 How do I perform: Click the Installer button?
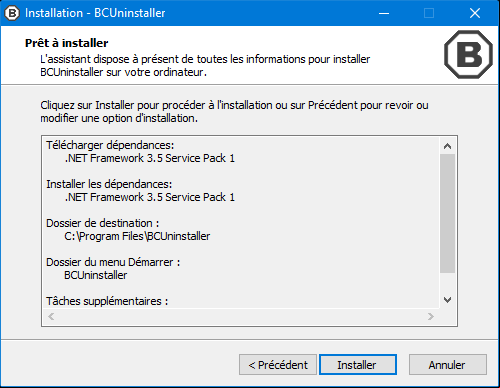pos(358,365)
